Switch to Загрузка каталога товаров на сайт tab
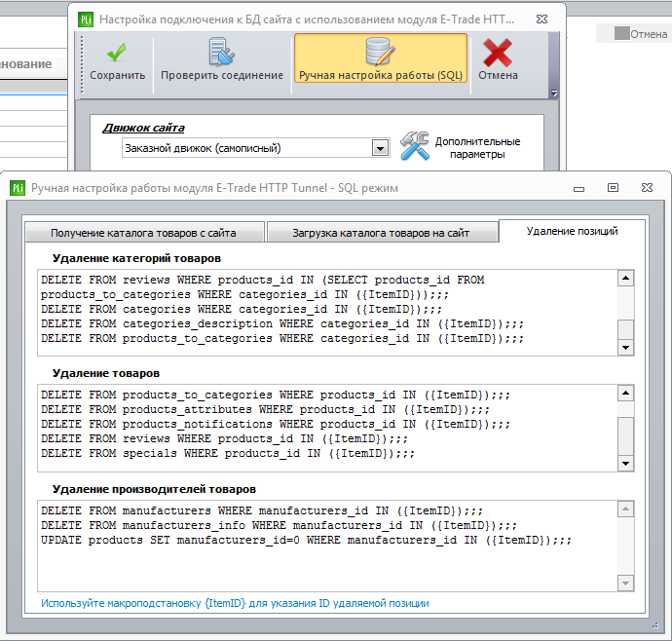672x641 pixels. click(382, 233)
